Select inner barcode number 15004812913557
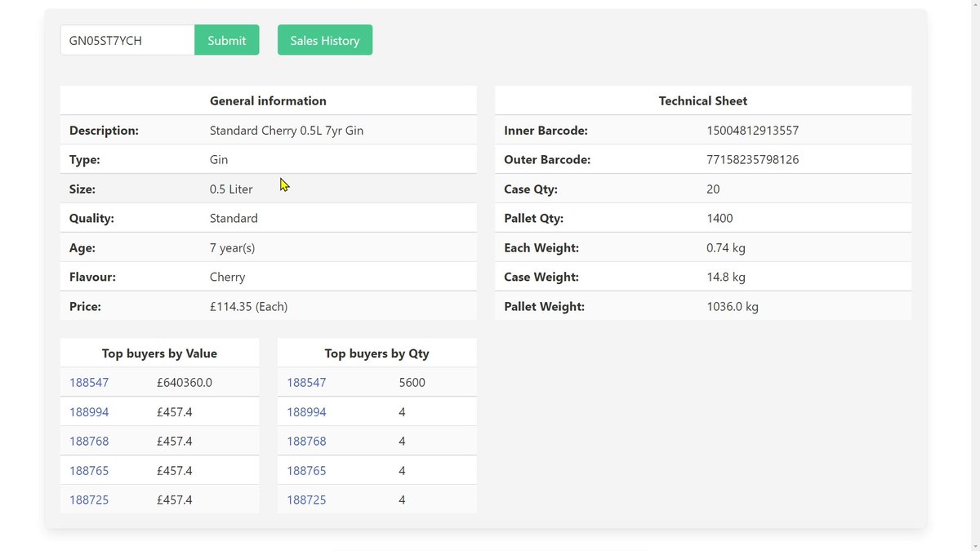Image resolution: width=980 pixels, height=551 pixels. point(753,130)
